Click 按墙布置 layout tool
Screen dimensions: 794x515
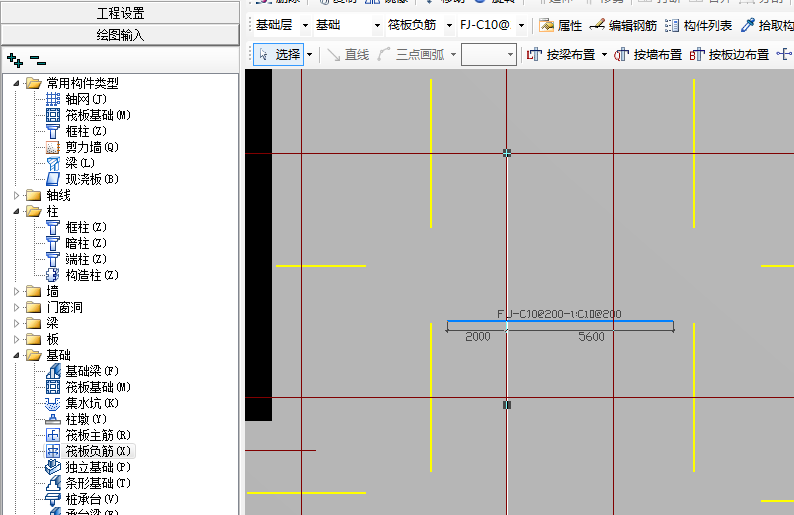(x=648, y=55)
